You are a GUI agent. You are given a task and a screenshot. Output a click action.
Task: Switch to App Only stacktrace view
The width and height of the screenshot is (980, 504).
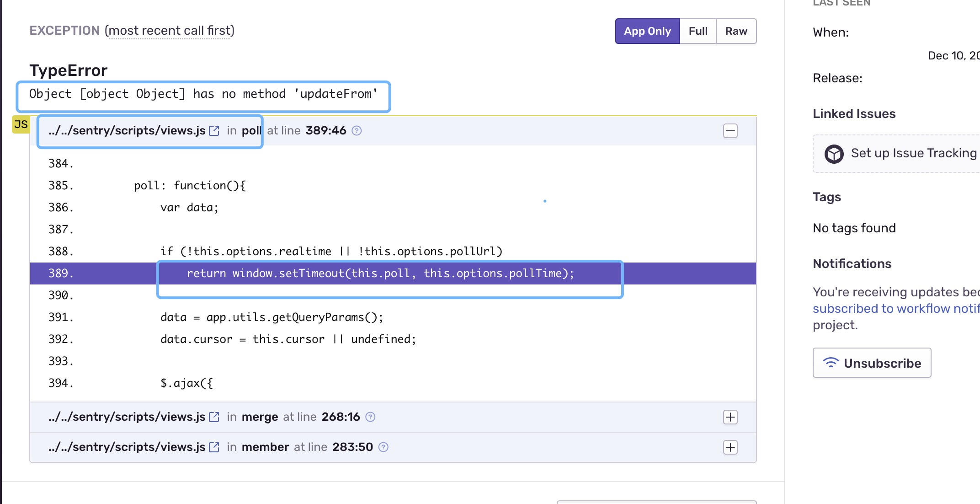[x=647, y=31]
